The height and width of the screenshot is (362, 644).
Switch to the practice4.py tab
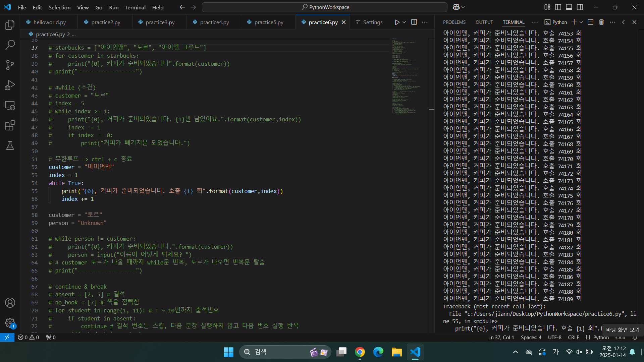pyautogui.click(x=214, y=22)
